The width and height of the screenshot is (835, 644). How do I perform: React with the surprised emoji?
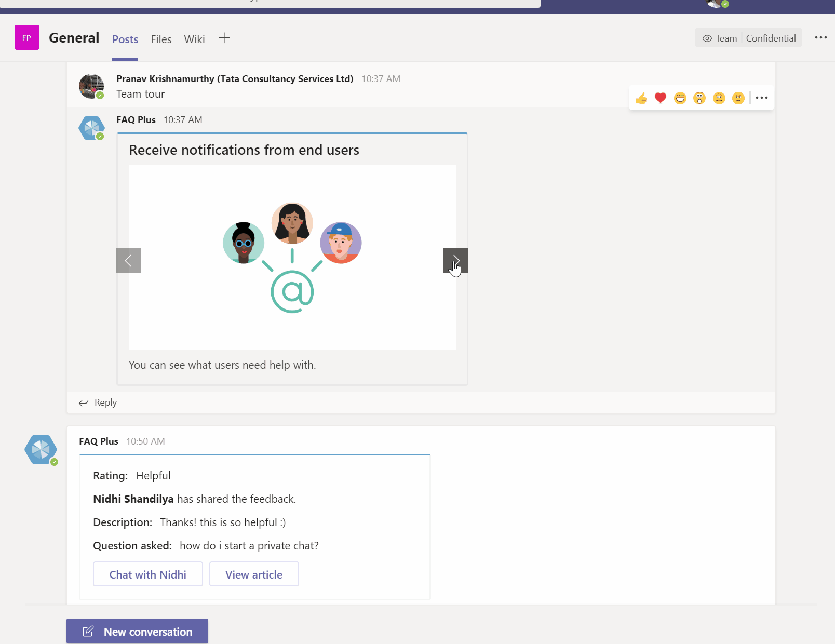pos(699,98)
